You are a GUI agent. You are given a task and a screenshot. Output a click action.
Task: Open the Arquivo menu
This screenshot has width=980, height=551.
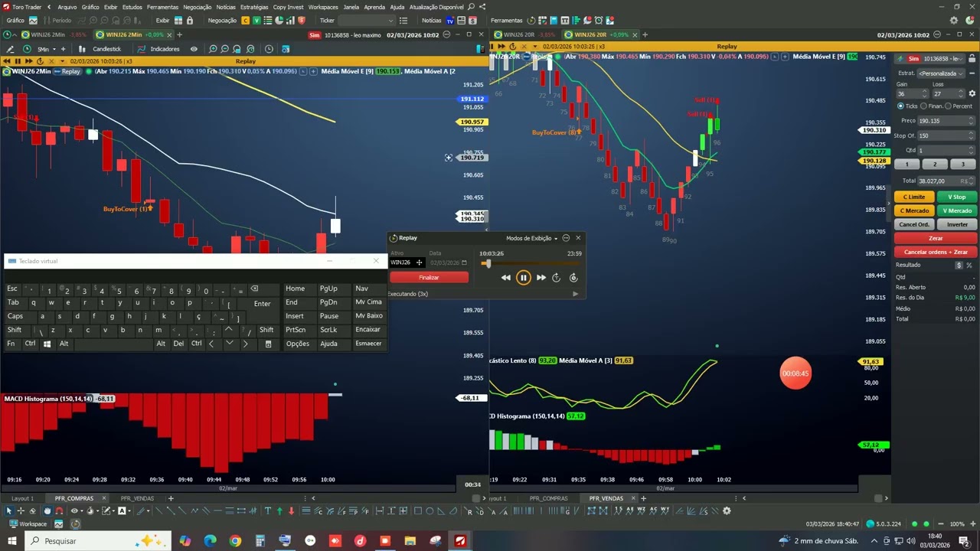tap(67, 7)
